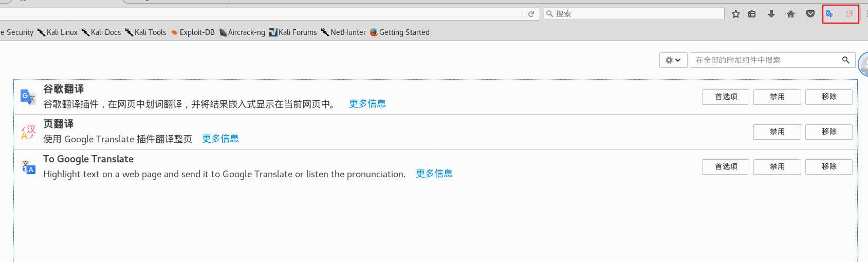
Task: Remove the 谷歌翻译 extension
Action: coord(829,97)
